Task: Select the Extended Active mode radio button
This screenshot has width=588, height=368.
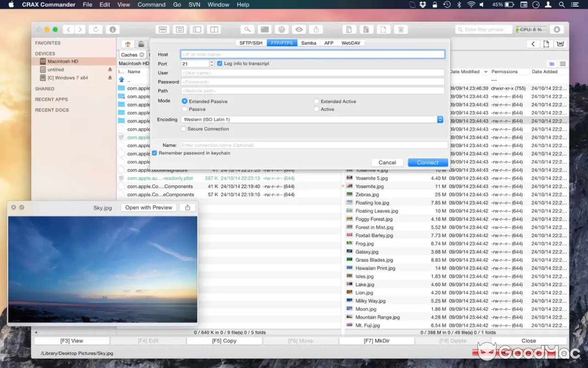Action: pos(316,101)
